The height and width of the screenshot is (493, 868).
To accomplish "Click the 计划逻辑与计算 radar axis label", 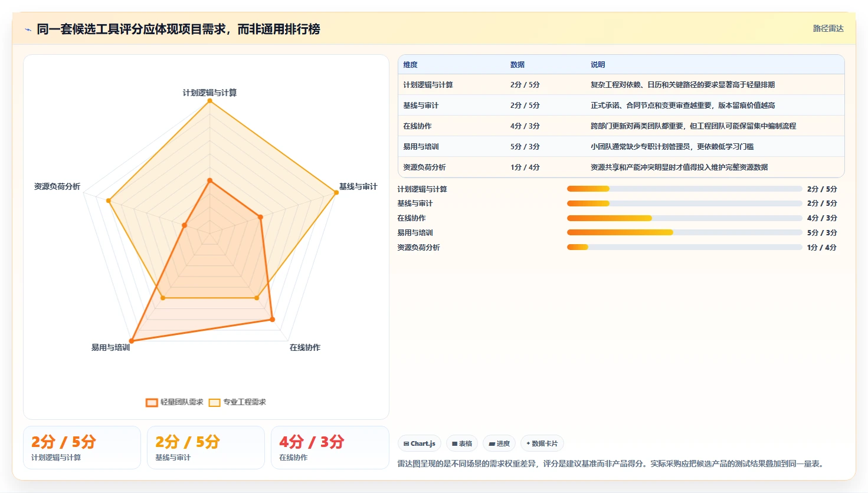I will [209, 93].
